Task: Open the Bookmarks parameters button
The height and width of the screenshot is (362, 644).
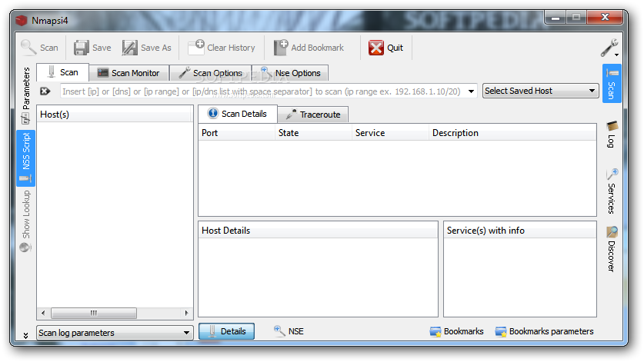Action: click(544, 331)
